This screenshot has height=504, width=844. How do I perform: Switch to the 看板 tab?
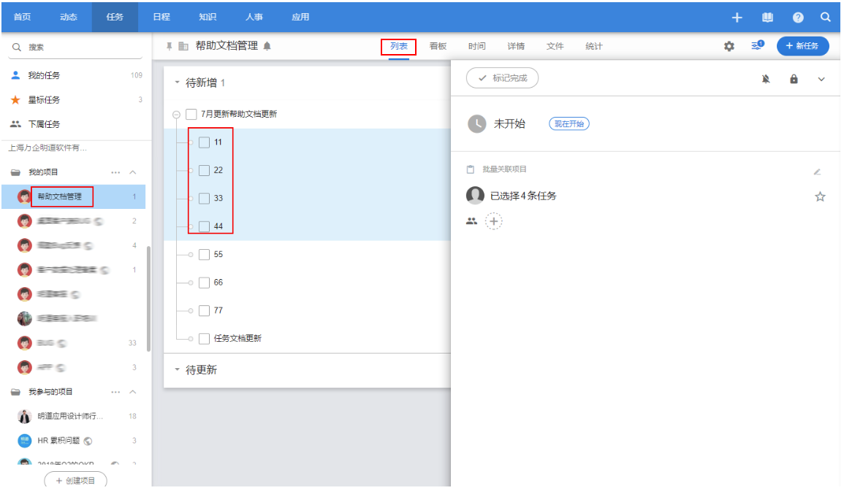(x=438, y=46)
